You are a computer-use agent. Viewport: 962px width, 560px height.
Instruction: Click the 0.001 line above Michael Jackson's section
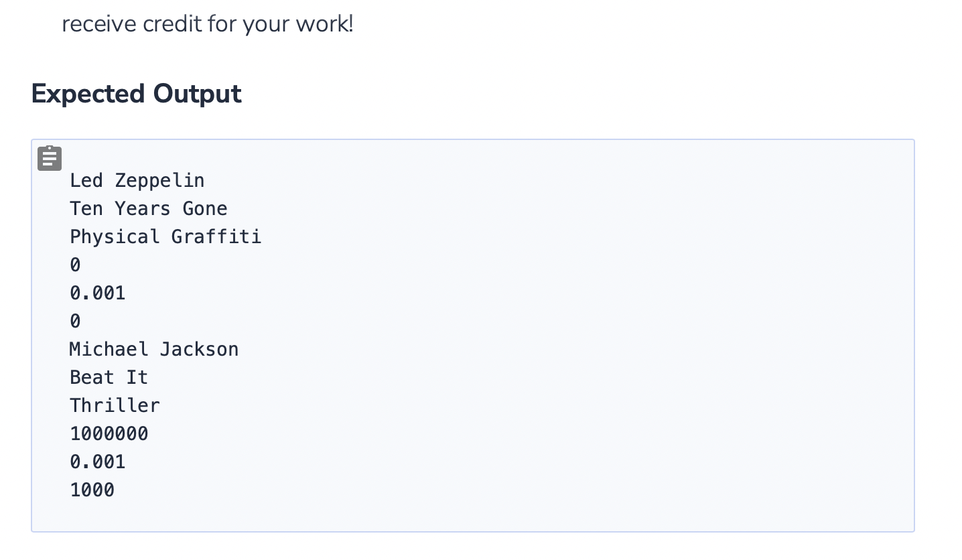(97, 293)
